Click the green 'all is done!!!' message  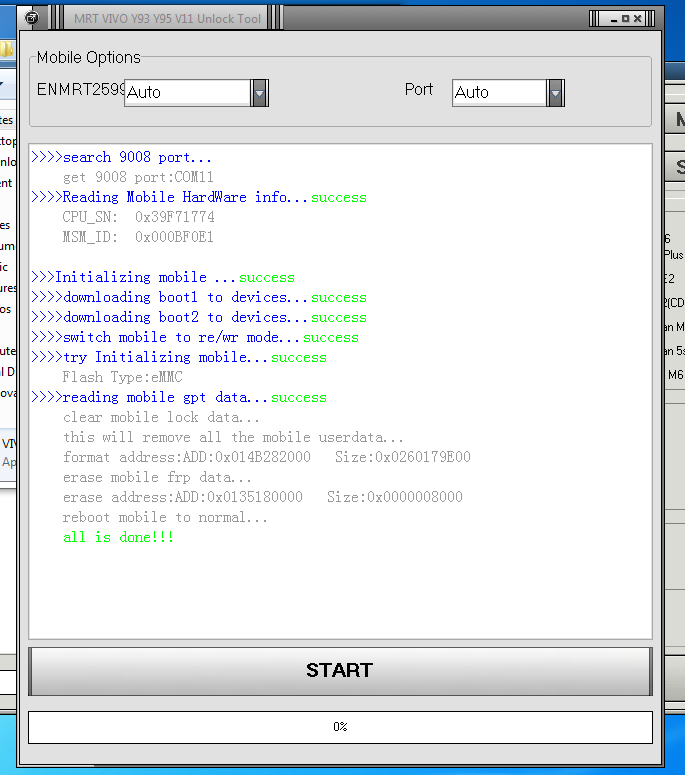[119, 537]
